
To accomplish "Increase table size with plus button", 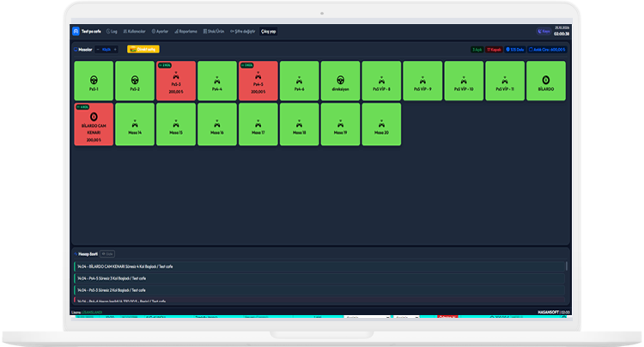I will (x=115, y=49).
